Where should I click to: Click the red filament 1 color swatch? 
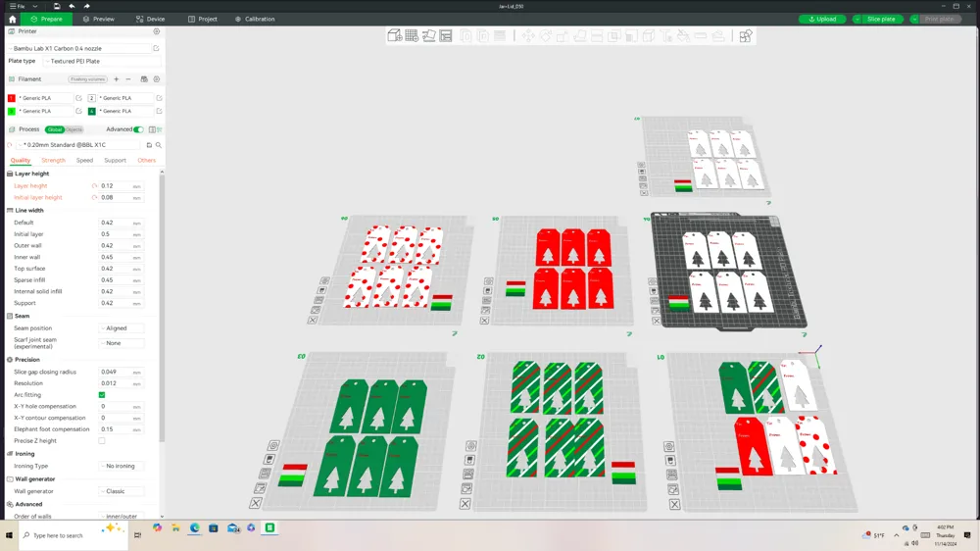click(11, 98)
